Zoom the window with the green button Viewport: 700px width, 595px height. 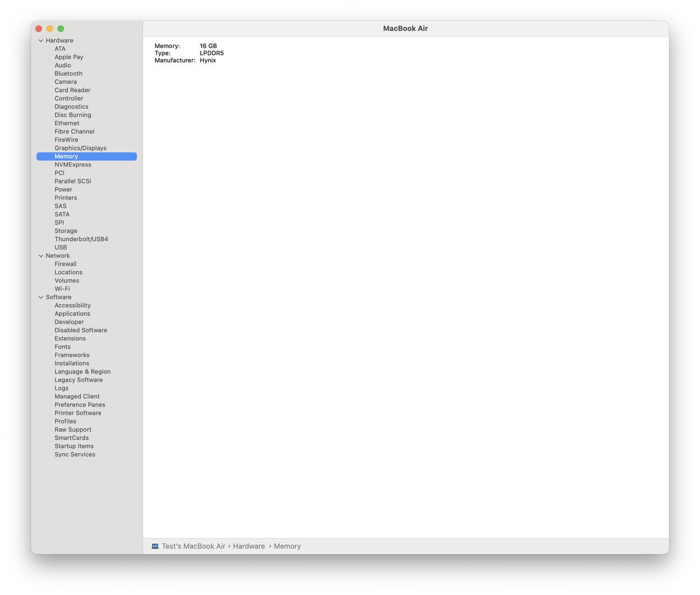61,29
